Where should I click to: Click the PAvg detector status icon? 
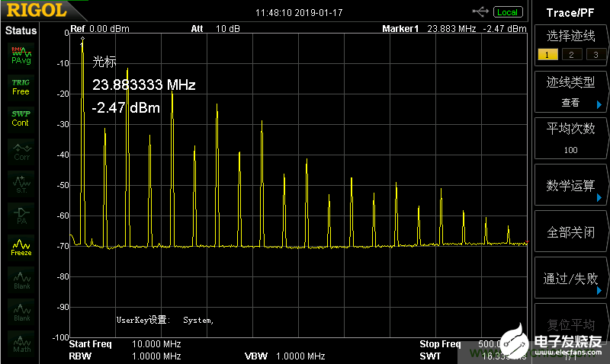(x=21, y=54)
